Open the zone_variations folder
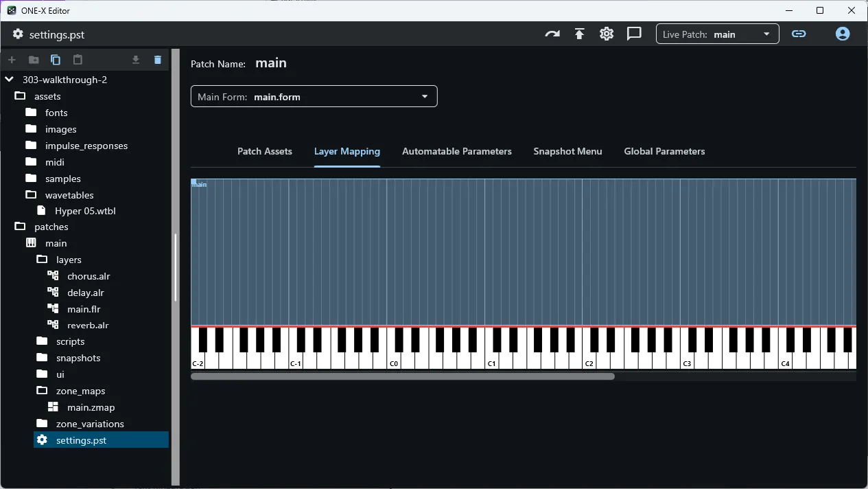 point(90,424)
